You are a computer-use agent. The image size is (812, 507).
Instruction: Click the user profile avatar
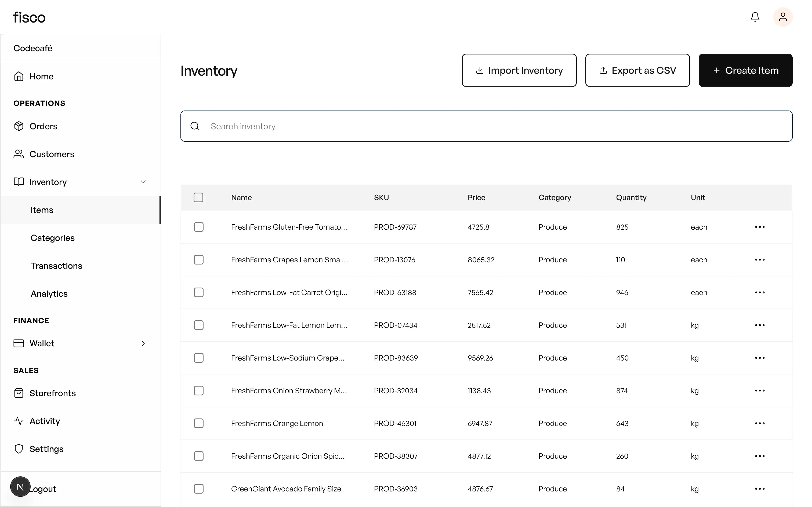[782, 16]
